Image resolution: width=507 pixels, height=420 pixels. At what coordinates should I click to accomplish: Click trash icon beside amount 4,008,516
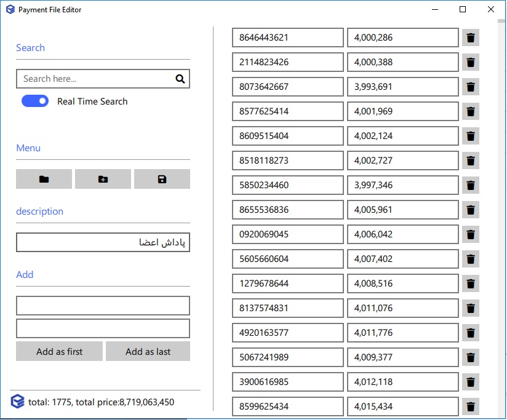(471, 283)
